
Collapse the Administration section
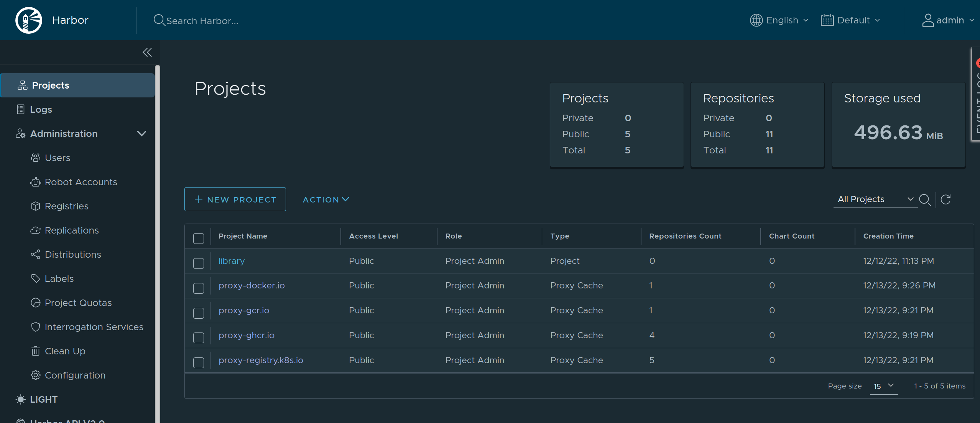141,133
